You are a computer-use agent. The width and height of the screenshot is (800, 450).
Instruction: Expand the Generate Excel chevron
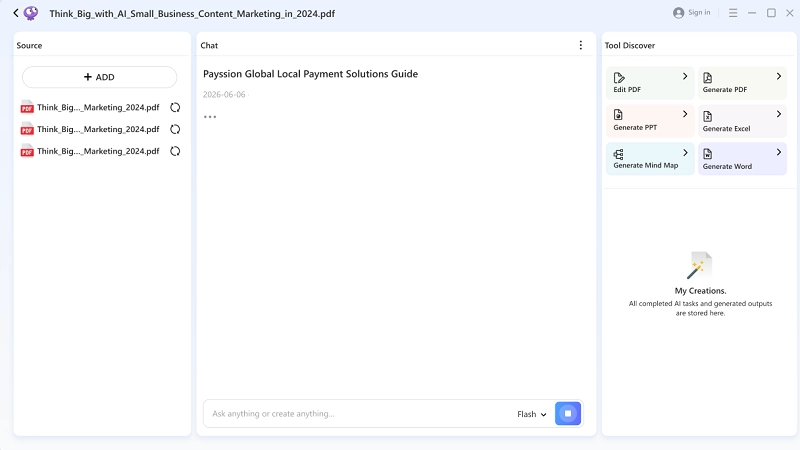point(779,114)
